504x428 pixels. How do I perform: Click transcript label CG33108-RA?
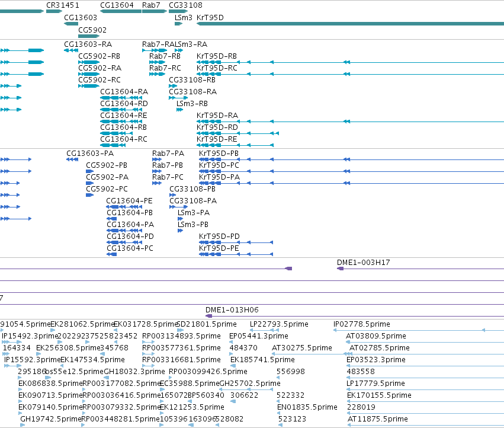tap(193, 92)
